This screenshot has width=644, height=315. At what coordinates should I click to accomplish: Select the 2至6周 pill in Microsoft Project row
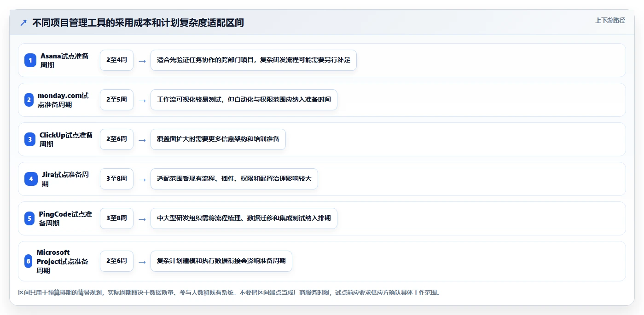pyautogui.click(x=116, y=261)
